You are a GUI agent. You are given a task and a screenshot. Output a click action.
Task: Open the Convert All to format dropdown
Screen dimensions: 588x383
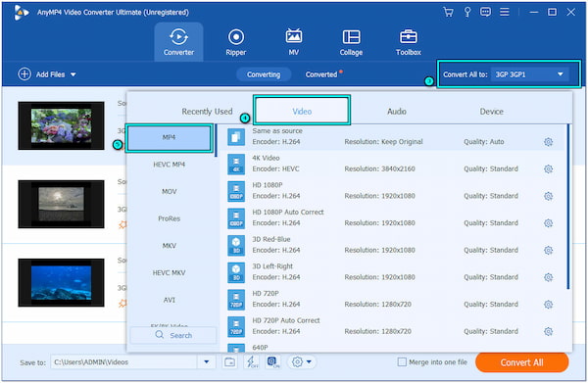coord(529,74)
